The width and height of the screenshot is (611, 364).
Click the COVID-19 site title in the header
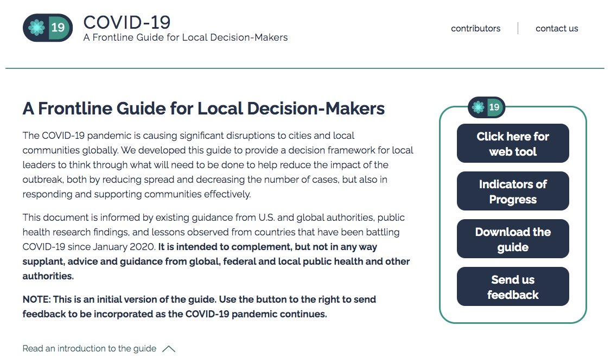(x=127, y=22)
